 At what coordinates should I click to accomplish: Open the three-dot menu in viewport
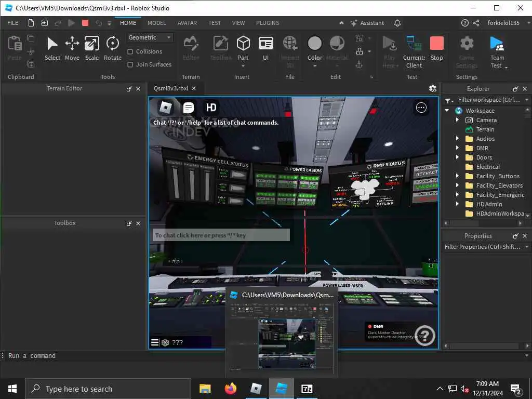click(421, 108)
